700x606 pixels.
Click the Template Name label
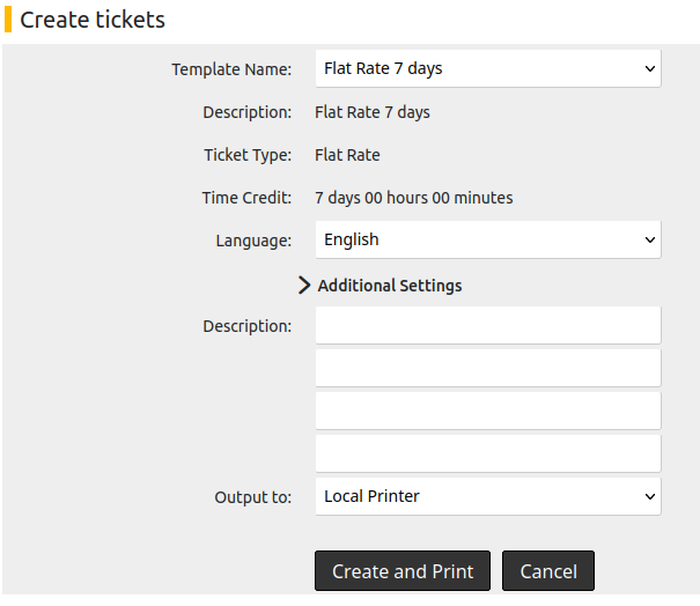[x=231, y=69]
